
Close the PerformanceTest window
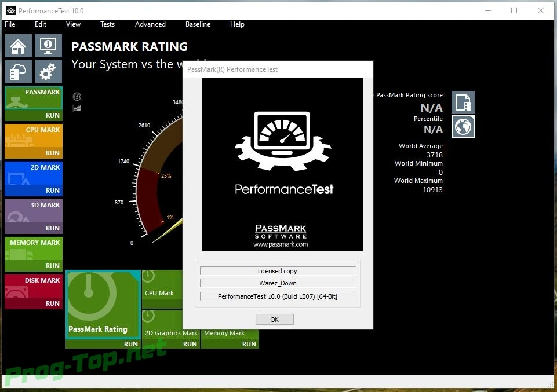541,10
